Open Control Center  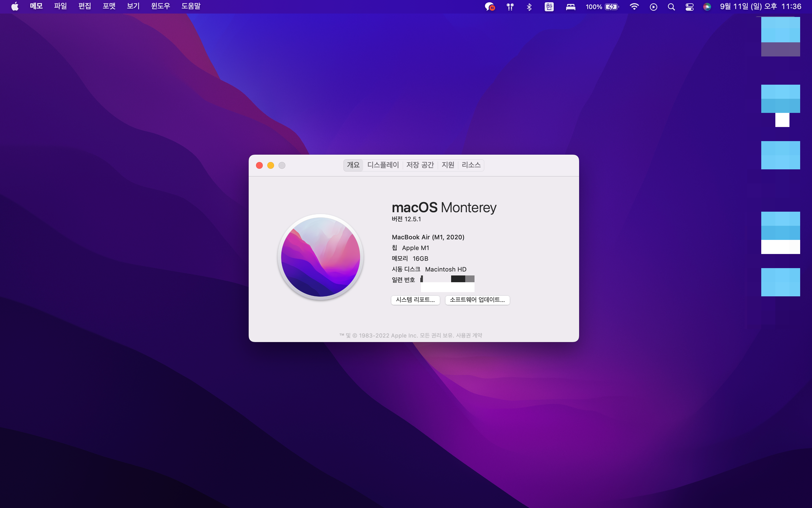690,7
